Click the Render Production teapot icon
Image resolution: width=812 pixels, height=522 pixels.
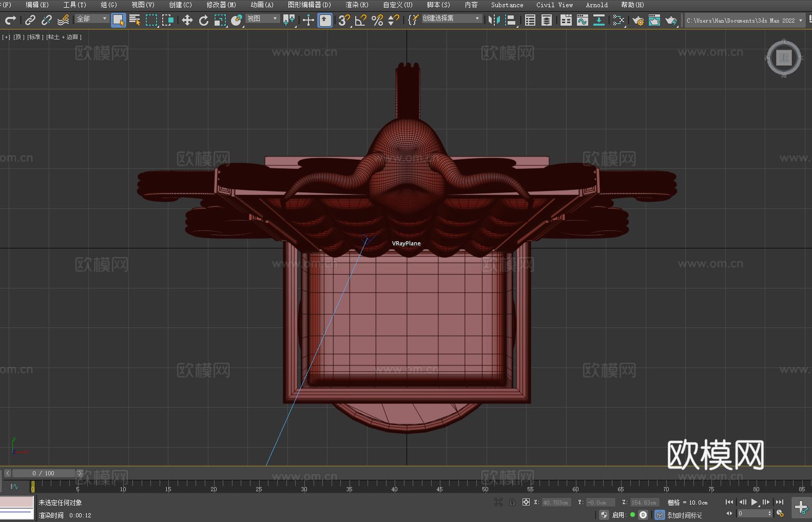tap(671, 20)
